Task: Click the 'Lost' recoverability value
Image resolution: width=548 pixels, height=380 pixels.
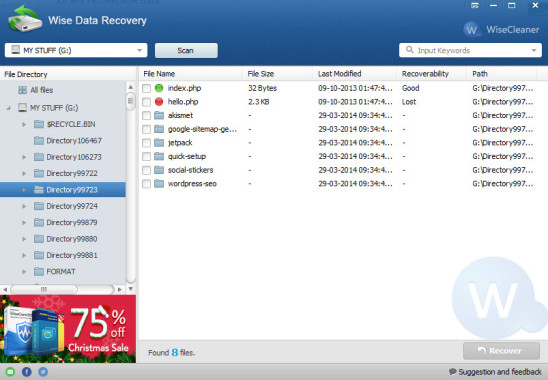Action: [409, 102]
